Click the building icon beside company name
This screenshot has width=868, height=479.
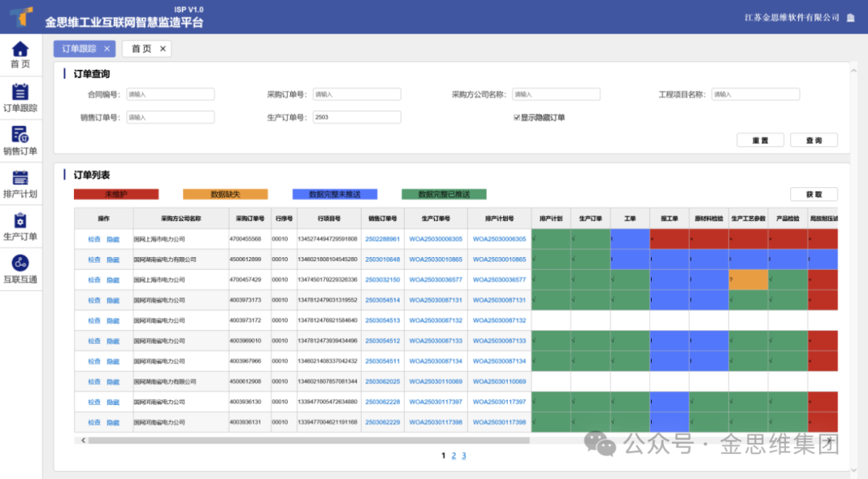[850, 18]
